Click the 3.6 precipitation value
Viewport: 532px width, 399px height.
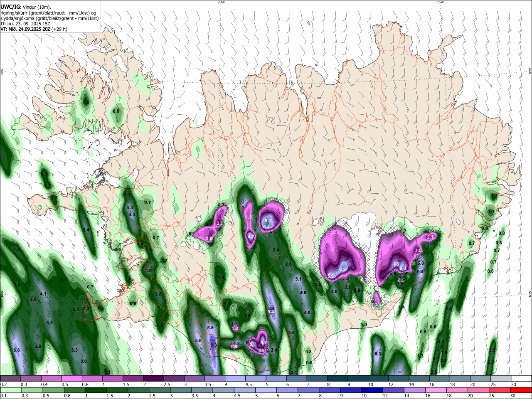(x=291, y=332)
